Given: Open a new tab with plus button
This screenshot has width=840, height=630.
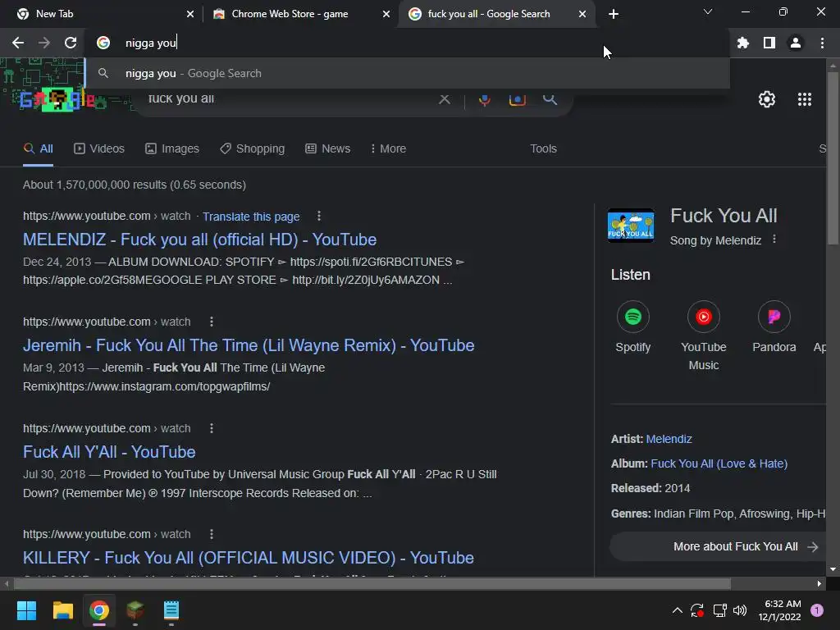Looking at the screenshot, I should coord(614,14).
